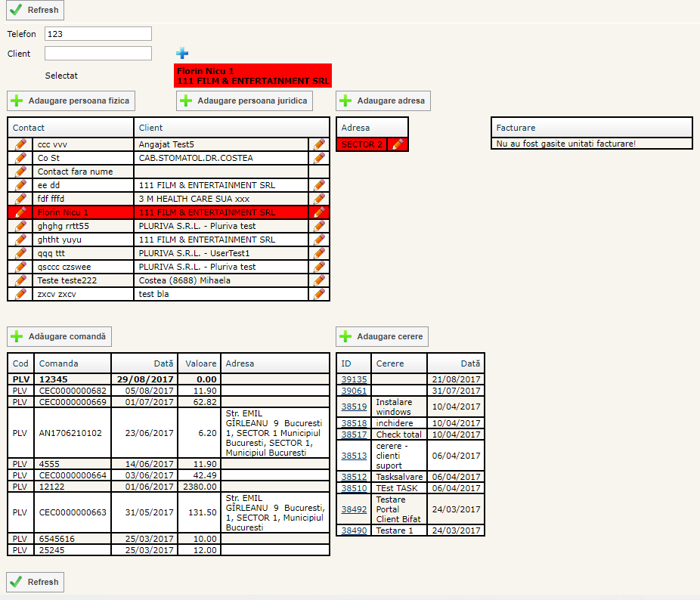The image size is (700, 600).
Task: Click the Adaugare adresa button
Action: tap(383, 101)
